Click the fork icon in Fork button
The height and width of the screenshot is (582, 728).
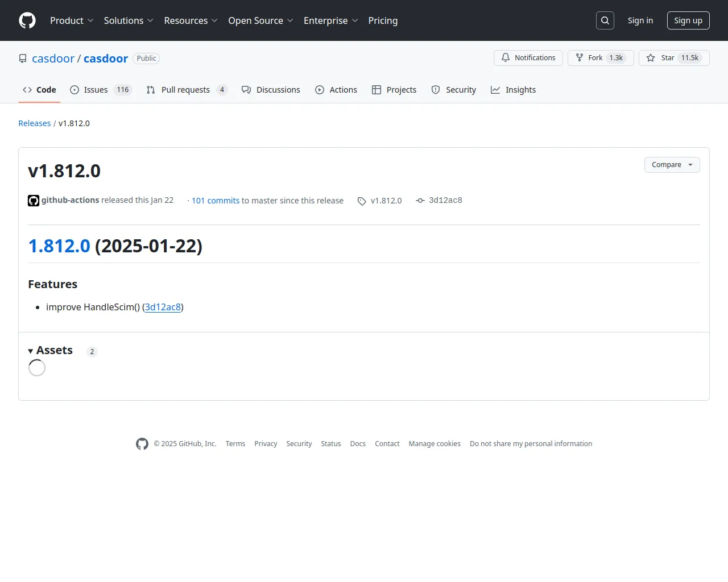tap(580, 58)
